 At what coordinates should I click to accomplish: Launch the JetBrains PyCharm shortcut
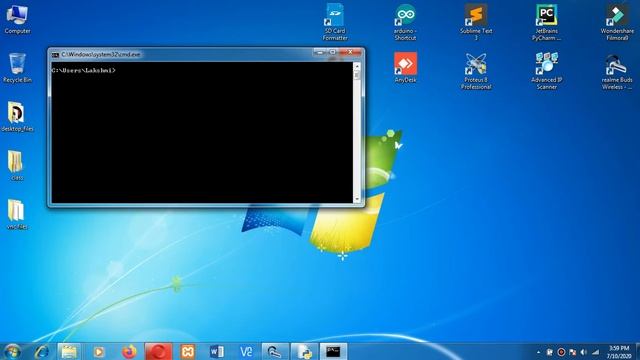[x=547, y=22]
